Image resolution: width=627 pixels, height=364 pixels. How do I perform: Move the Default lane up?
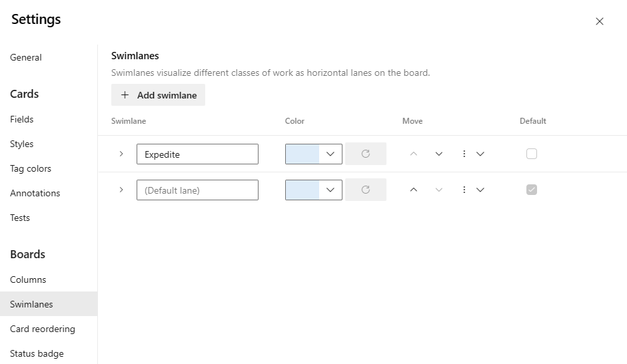(413, 190)
